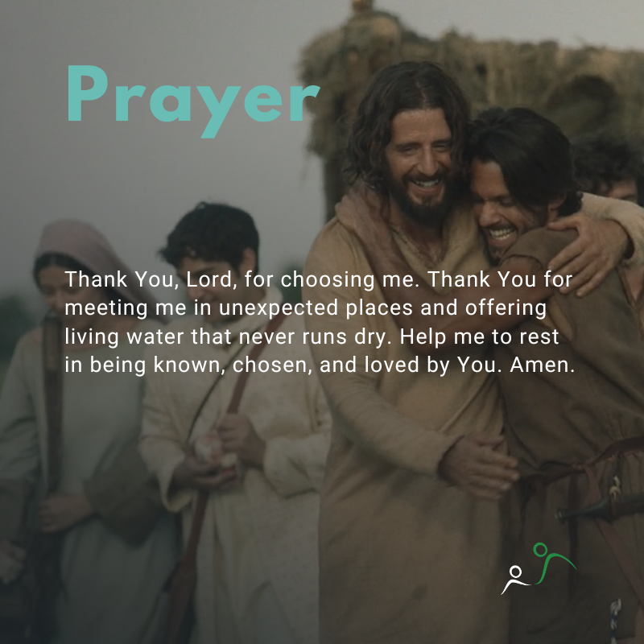
Task: Select the line starting Thank You, Lord
Action: (318, 279)
